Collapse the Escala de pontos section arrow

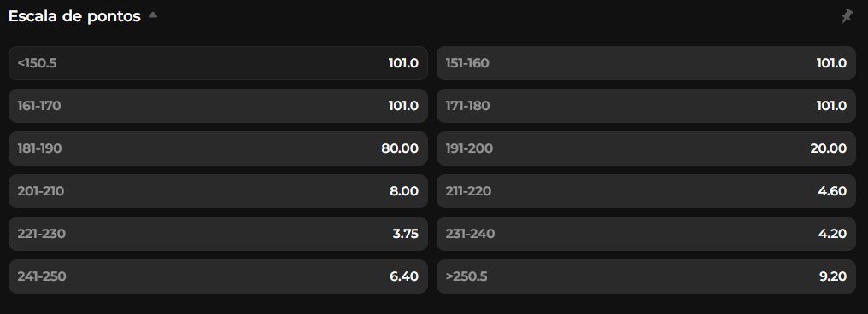(153, 16)
